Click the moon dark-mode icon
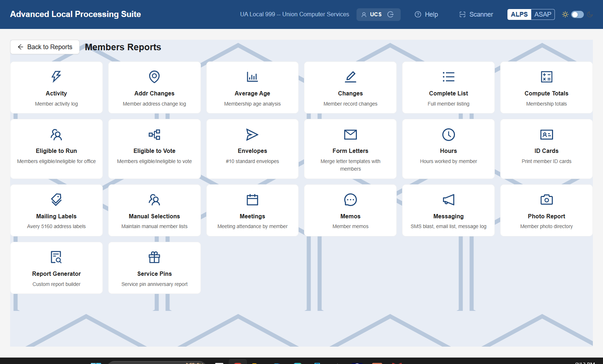Viewport: 603px width, 364px height. (x=590, y=14)
